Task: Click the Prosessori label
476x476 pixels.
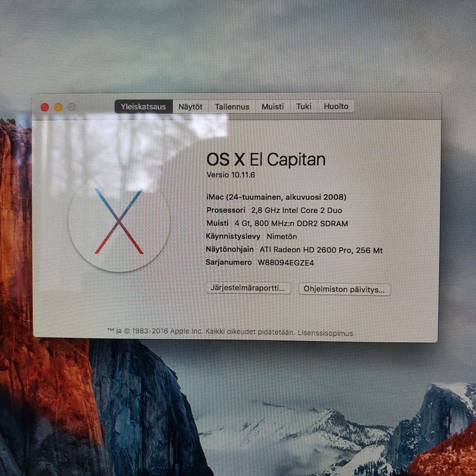Action: point(226,210)
